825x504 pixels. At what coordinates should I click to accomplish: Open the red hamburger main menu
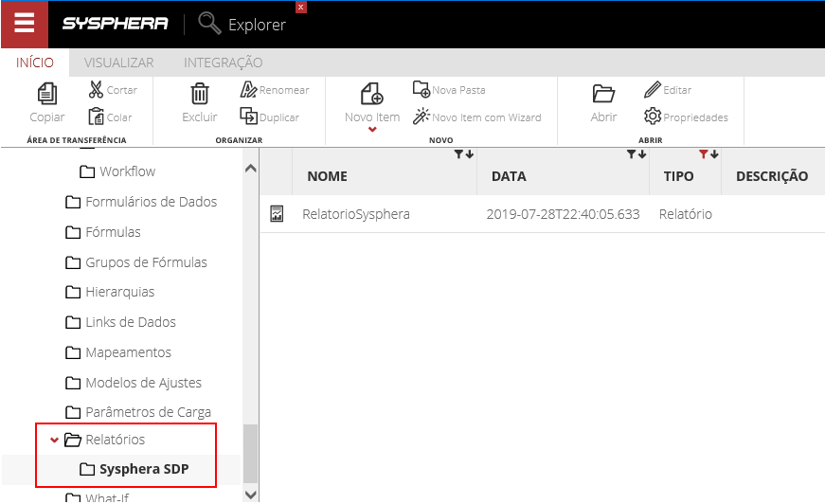[25, 25]
